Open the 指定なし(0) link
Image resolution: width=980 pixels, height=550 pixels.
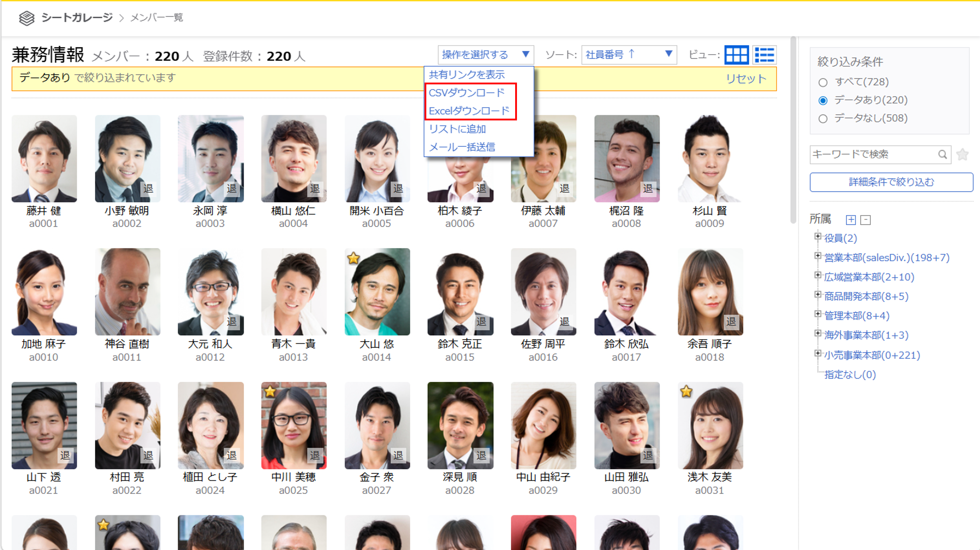(850, 375)
